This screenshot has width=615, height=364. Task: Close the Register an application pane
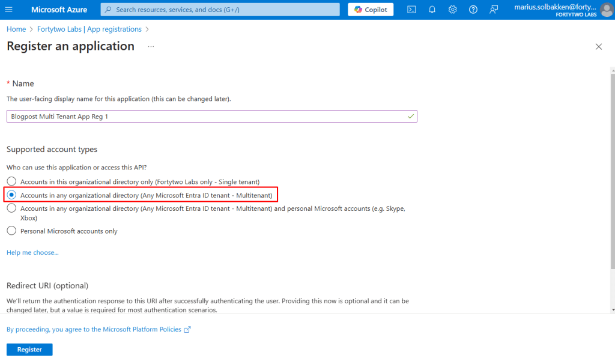(x=598, y=47)
